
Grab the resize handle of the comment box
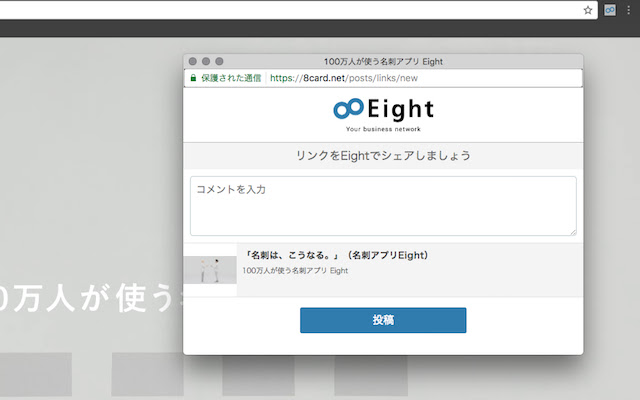[x=573, y=232]
